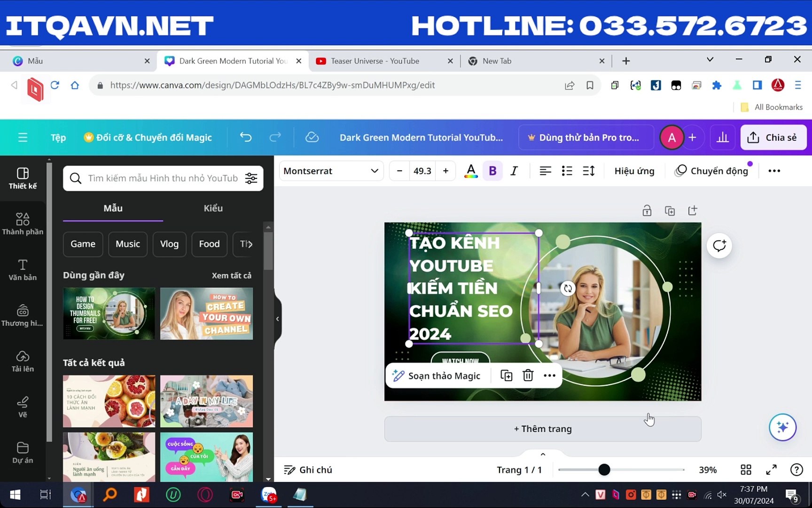Click the undo arrow icon
The height and width of the screenshot is (508, 812).
pyautogui.click(x=245, y=137)
